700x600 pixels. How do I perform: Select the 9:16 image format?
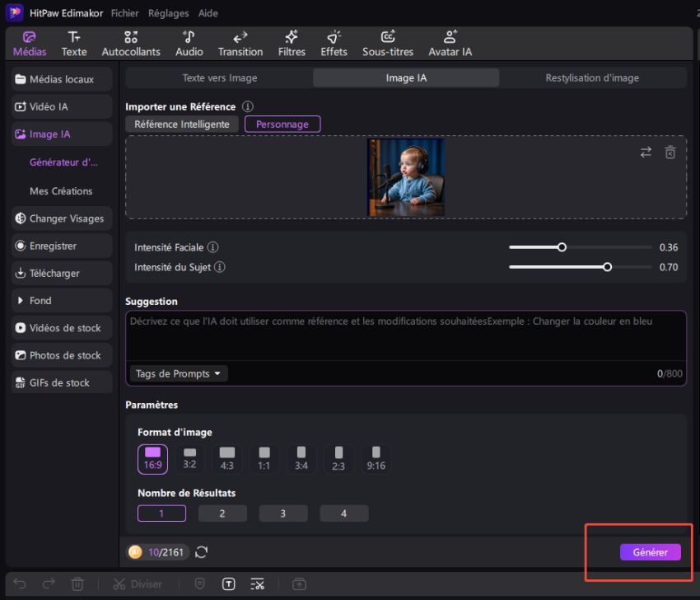point(376,459)
